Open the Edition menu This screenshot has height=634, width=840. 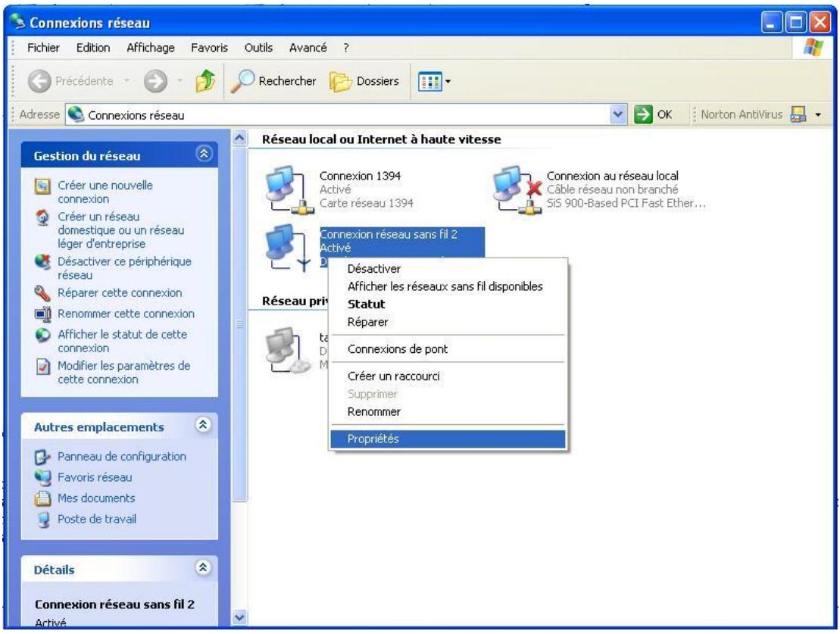pyautogui.click(x=93, y=48)
